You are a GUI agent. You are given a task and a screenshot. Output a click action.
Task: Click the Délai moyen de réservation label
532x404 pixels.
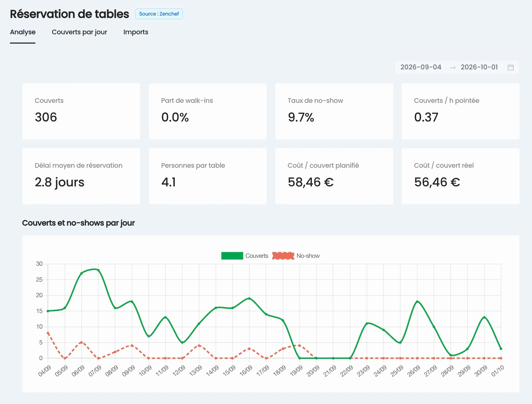click(78, 165)
